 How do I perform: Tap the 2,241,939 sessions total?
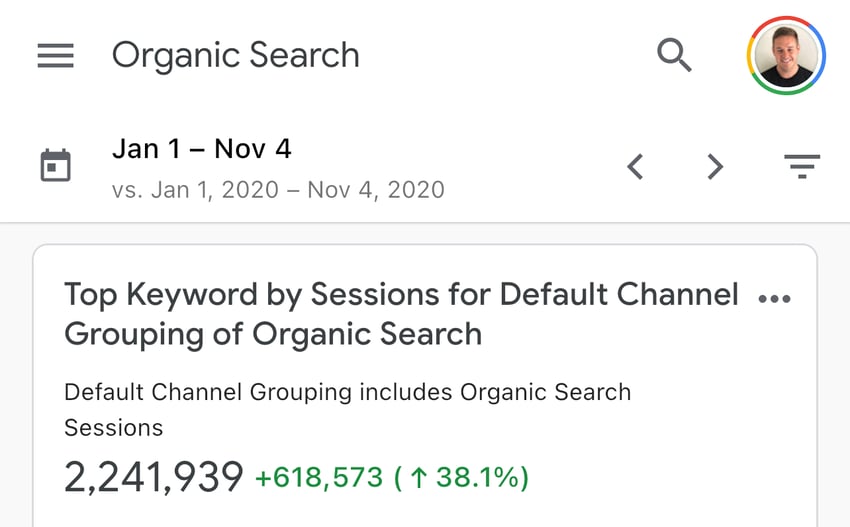coord(154,477)
